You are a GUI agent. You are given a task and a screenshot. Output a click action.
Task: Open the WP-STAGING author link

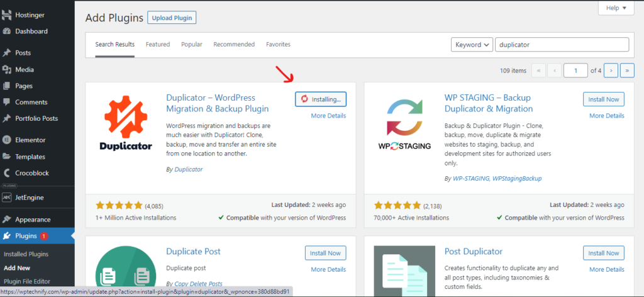click(x=470, y=179)
